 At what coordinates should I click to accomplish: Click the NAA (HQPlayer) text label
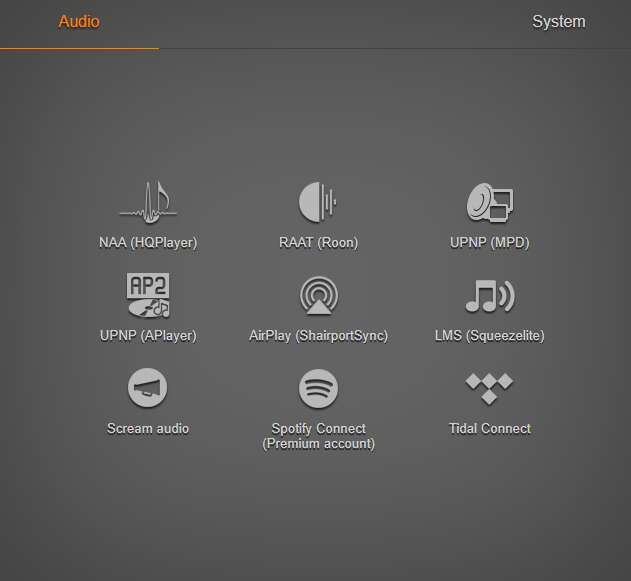pyautogui.click(x=148, y=243)
